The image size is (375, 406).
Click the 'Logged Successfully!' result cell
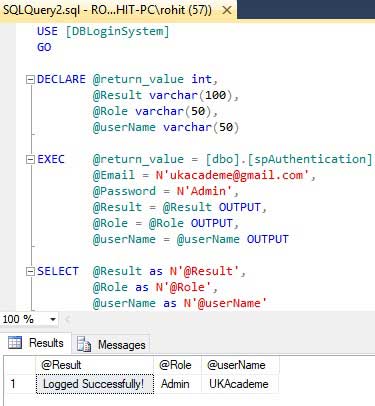pyautogui.click(x=95, y=384)
